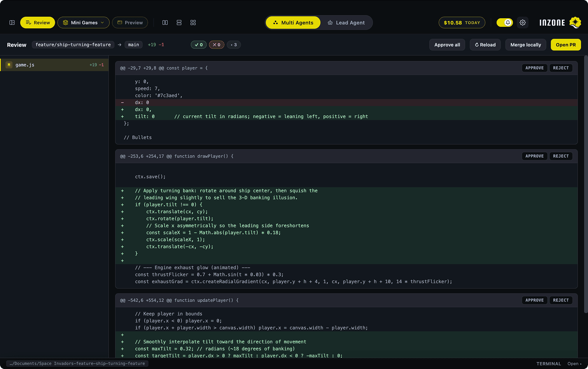
Task: Click the main target branch label
Action: pos(133,45)
